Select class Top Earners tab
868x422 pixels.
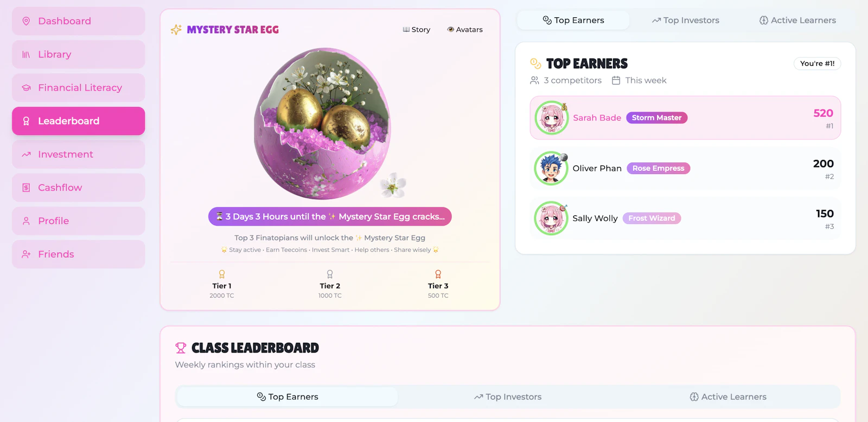(288, 397)
